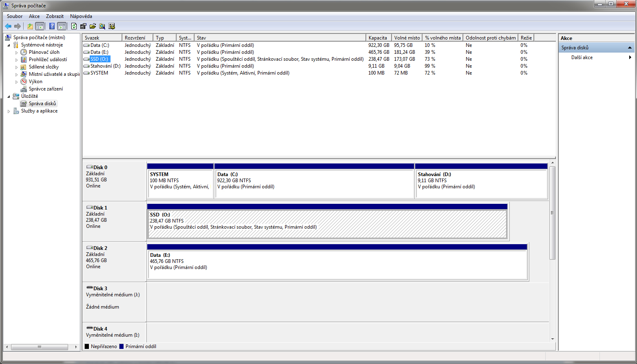Click the Properties toolbar icon
The width and height of the screenshot is (637, 364).
click(83, 26)
